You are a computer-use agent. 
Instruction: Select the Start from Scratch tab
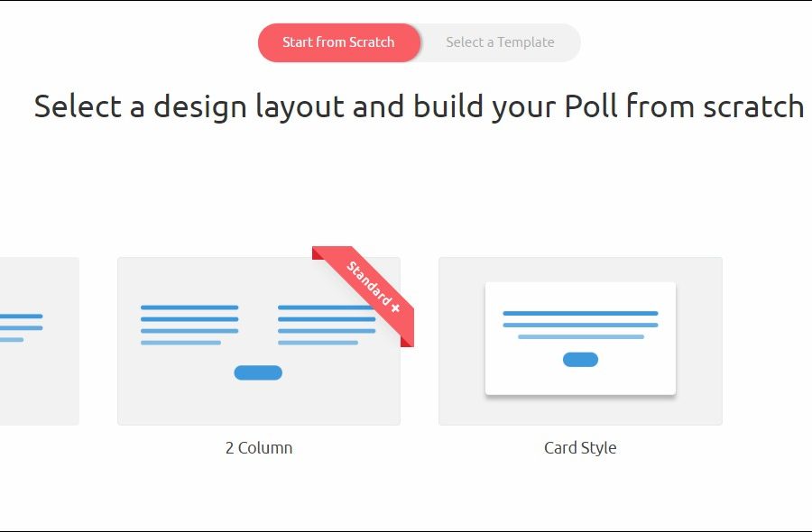pos(338,42)
